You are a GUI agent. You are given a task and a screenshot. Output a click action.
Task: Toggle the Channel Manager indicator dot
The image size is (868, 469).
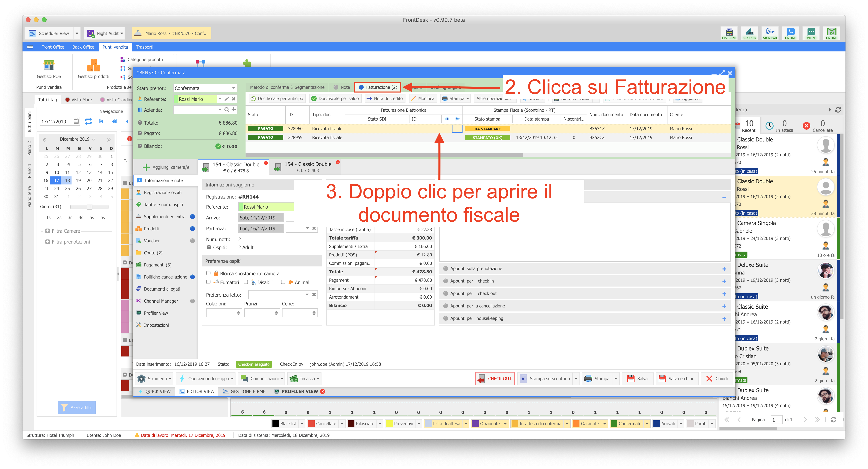pos(192,301)
